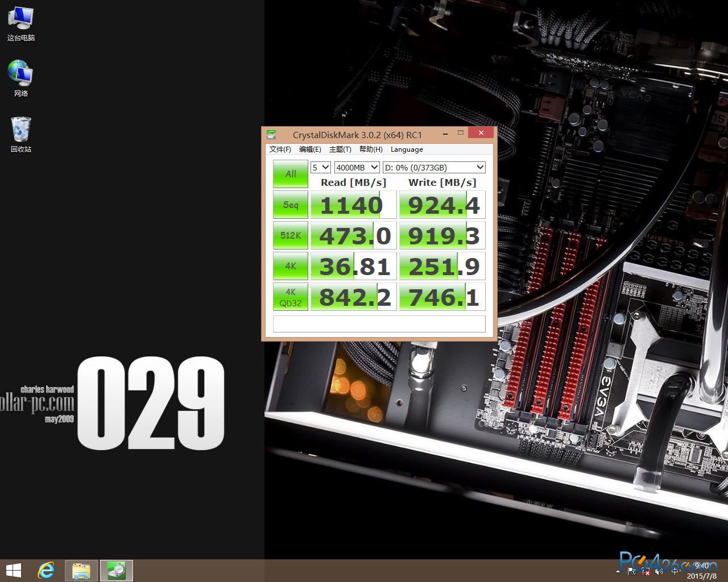Open the 帮助(H) menu

(x=371, y=149)
